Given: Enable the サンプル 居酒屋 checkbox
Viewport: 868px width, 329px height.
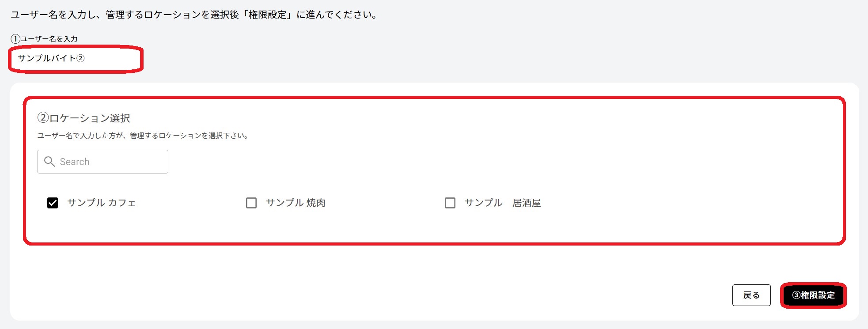Looking at the screenshot, I should pyautogui.click(x=450, y=203).
